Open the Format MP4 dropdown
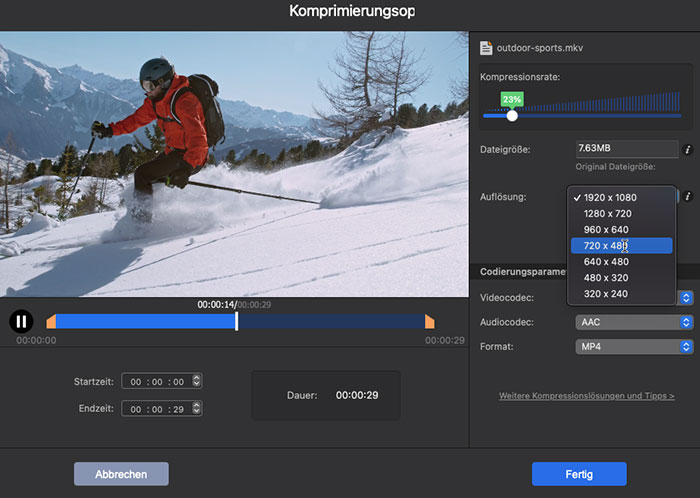The image size is (700, 498). click(x=634, y=347)
